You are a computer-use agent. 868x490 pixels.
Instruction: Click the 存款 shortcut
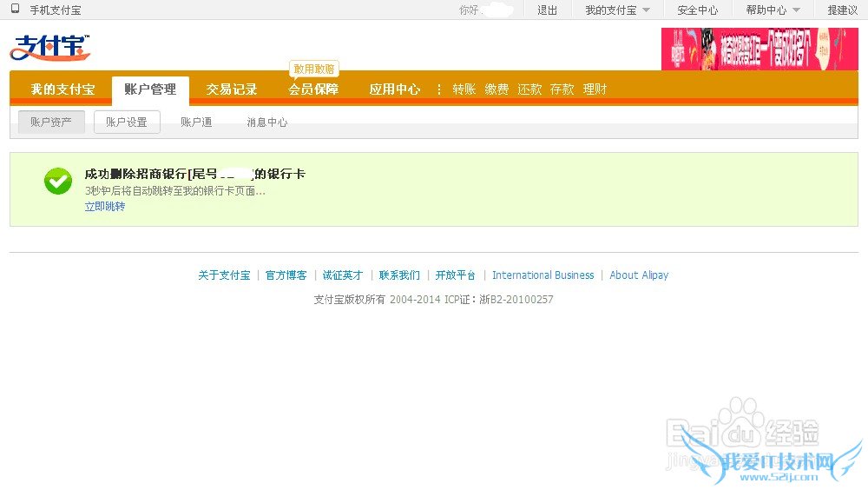(562, 89)
